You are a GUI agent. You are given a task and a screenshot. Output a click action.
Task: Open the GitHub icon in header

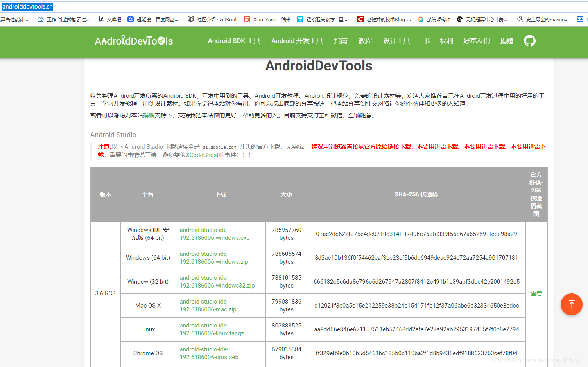530,41
